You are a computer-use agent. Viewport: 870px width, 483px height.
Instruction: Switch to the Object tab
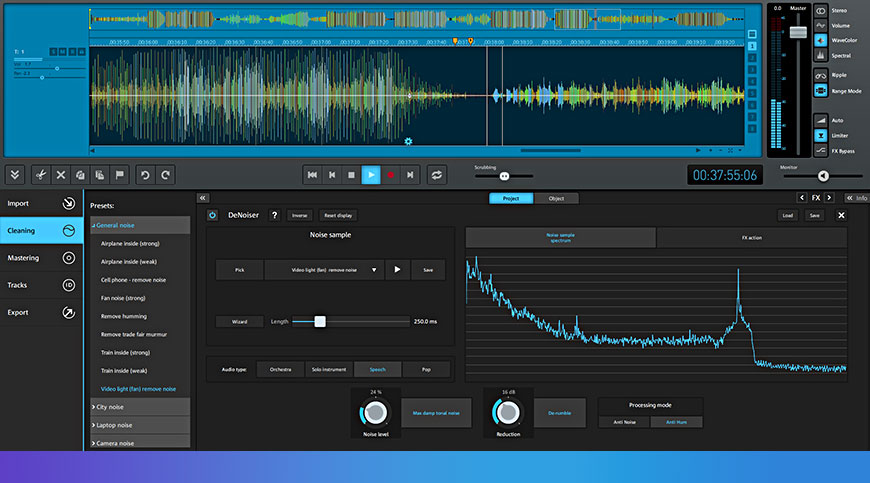coord(556,199)
